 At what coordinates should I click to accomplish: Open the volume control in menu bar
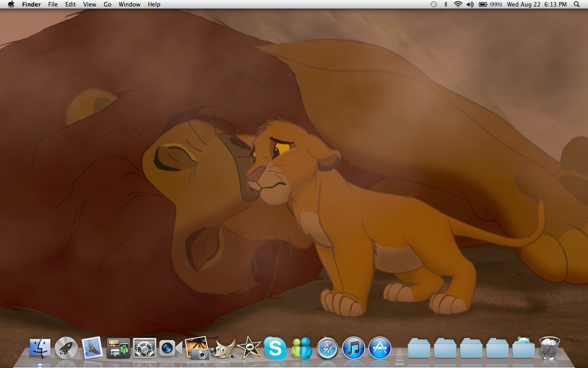[x=470, y=4]
